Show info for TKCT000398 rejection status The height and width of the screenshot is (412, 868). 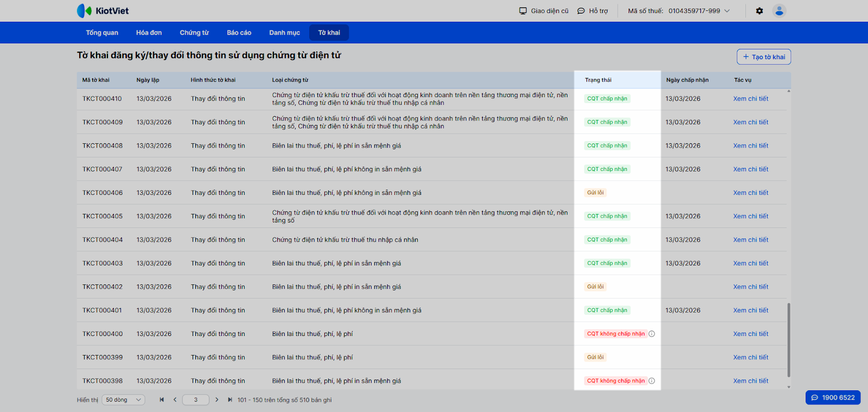(652, 381)
